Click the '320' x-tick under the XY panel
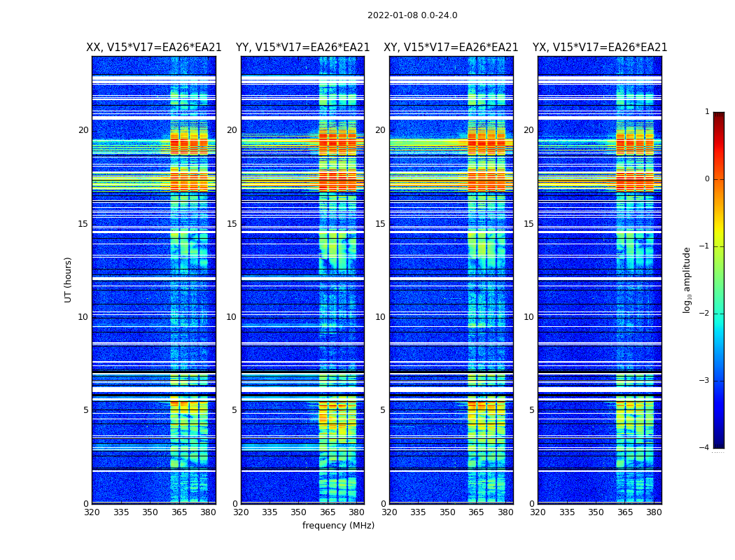This screenshot has height=560, width=735. [389, 512]
